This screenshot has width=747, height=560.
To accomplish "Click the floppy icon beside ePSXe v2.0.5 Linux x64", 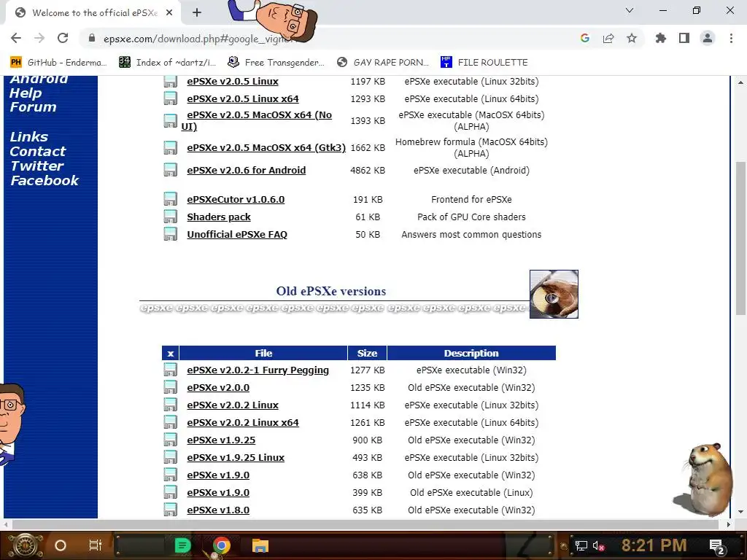I will click(170, 98).
